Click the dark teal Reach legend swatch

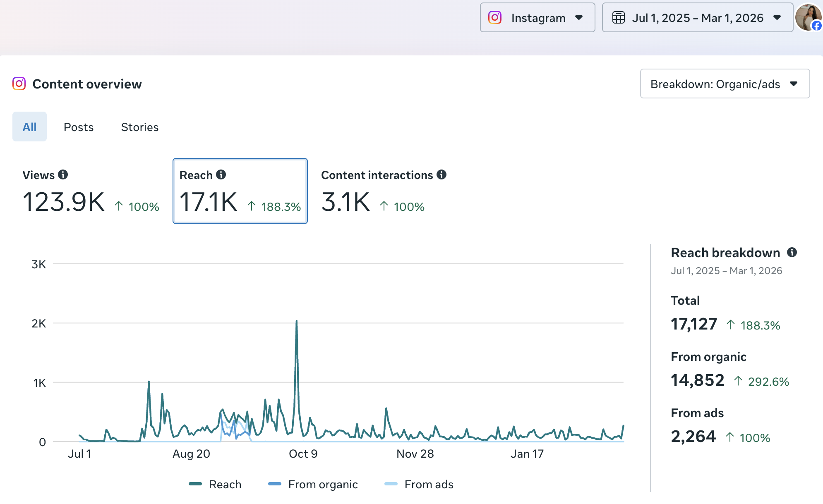(195, 484)
